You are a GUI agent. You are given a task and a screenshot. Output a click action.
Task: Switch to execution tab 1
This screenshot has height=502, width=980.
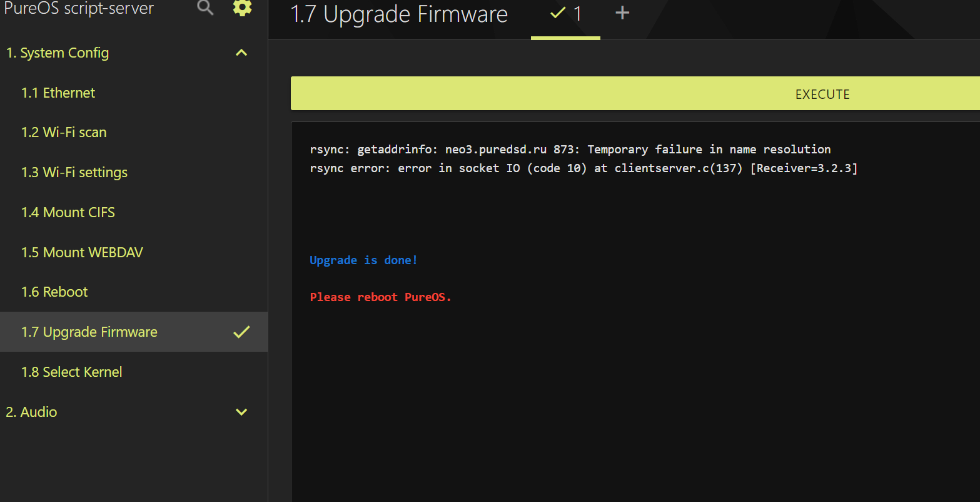coord(565,14)
